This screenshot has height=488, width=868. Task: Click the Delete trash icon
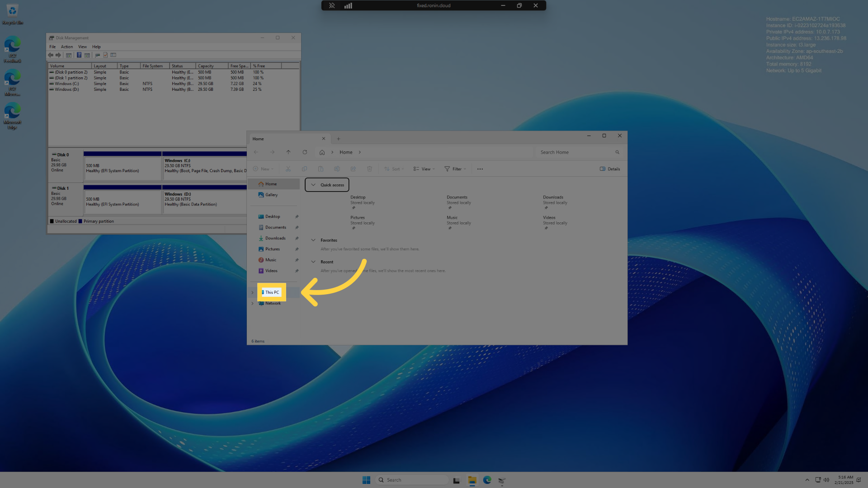point(369,169)
